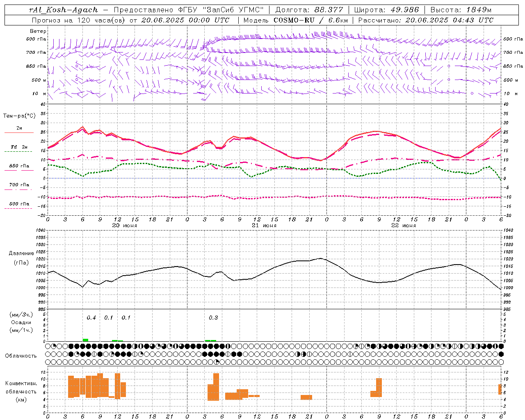Click the 850 гПа temperature legend entry
Viewport: 525px width, 420px height.
pos(19,166)
